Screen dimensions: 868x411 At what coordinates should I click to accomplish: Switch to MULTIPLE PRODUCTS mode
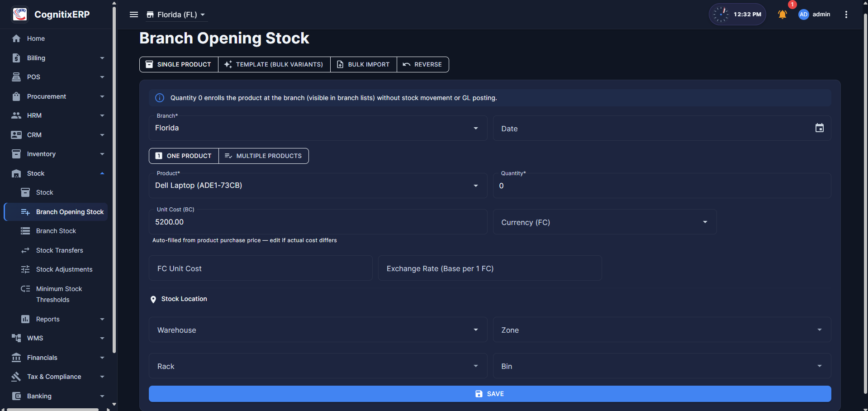coord(264,156)
